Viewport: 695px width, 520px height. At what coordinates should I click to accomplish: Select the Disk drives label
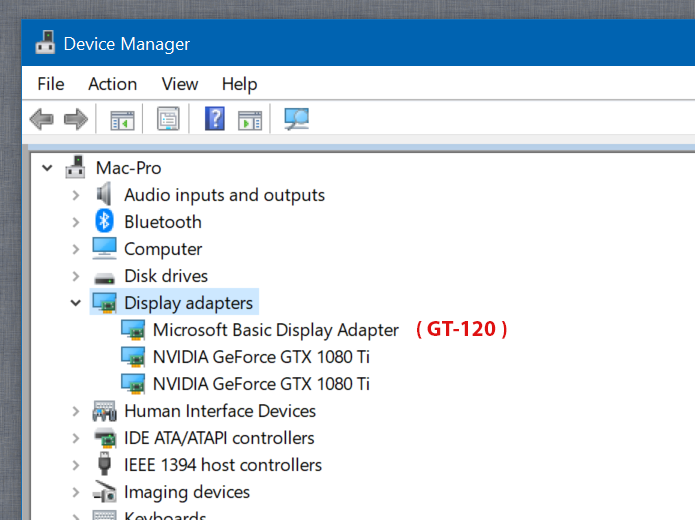click(166, 276)
